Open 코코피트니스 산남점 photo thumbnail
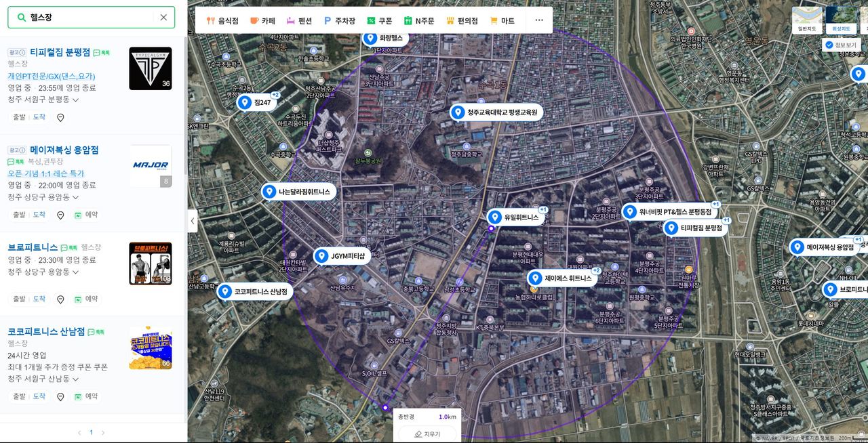Screen dimensions: 868x443 coord(151,348)
